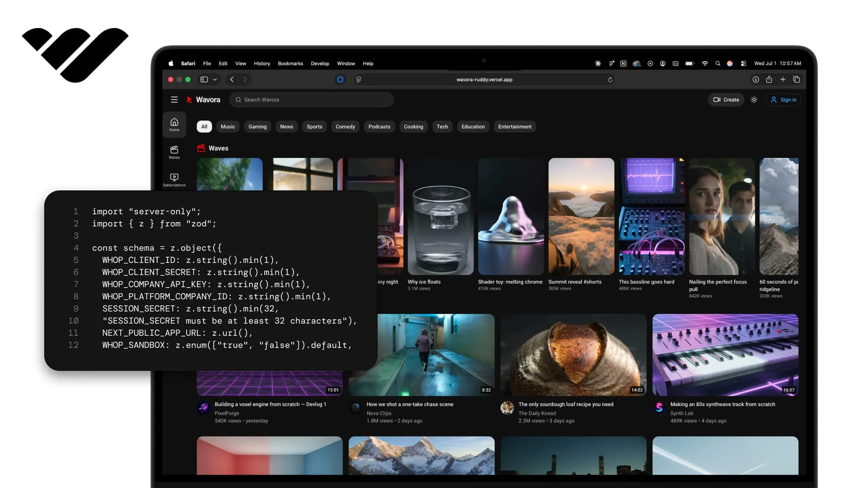
Task: Open the Wavora hamburger menu
Action: [174, 100]
